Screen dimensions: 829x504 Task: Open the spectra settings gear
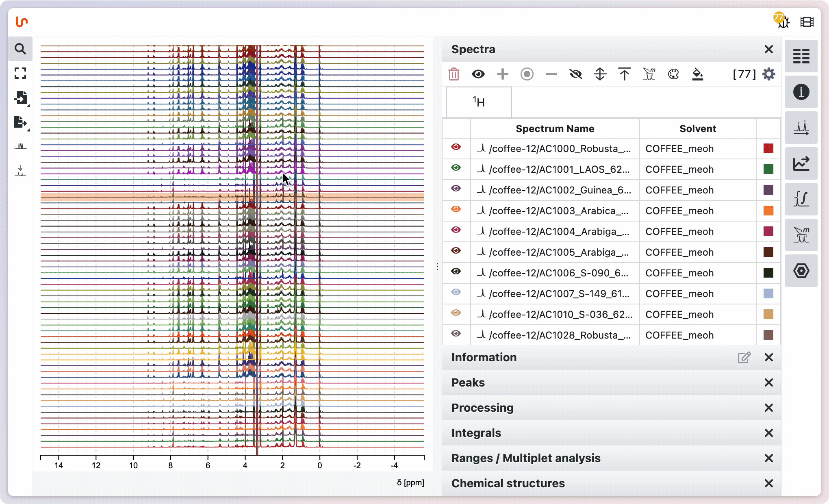click(769, 74)
